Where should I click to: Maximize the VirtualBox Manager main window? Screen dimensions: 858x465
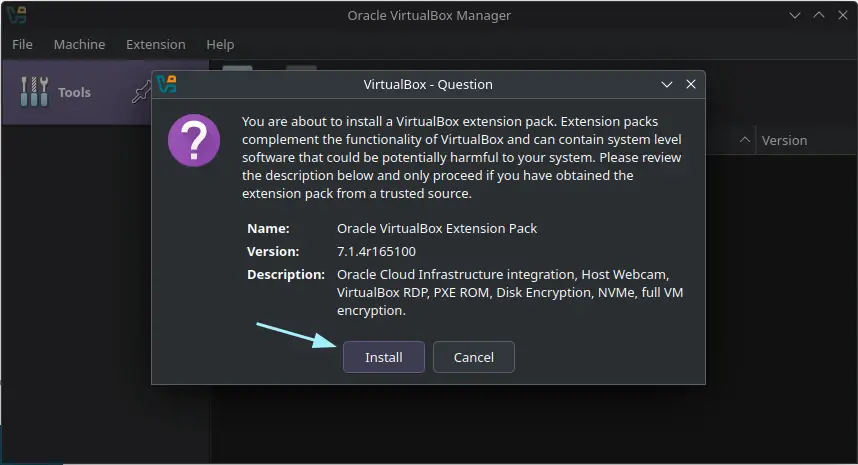tap(819, 15)
